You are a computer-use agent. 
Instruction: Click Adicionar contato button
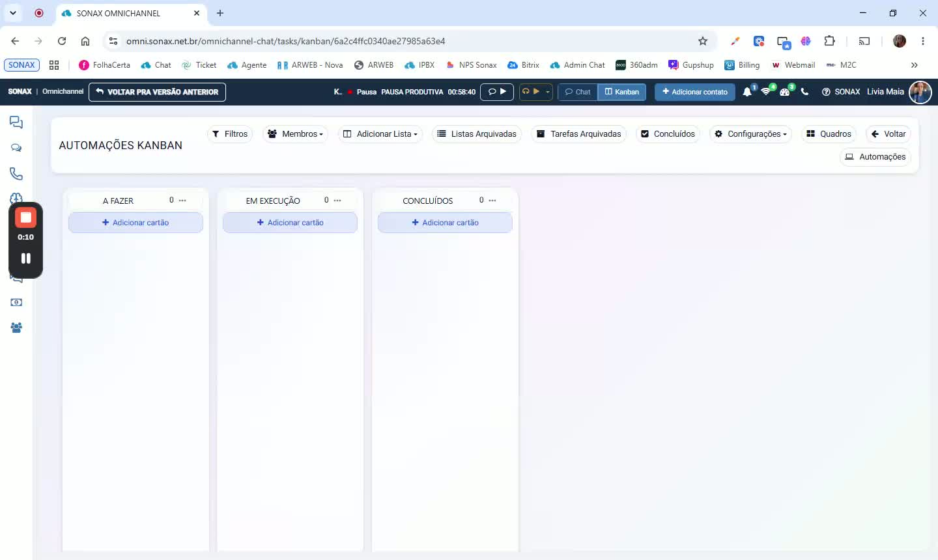point(694,92)
